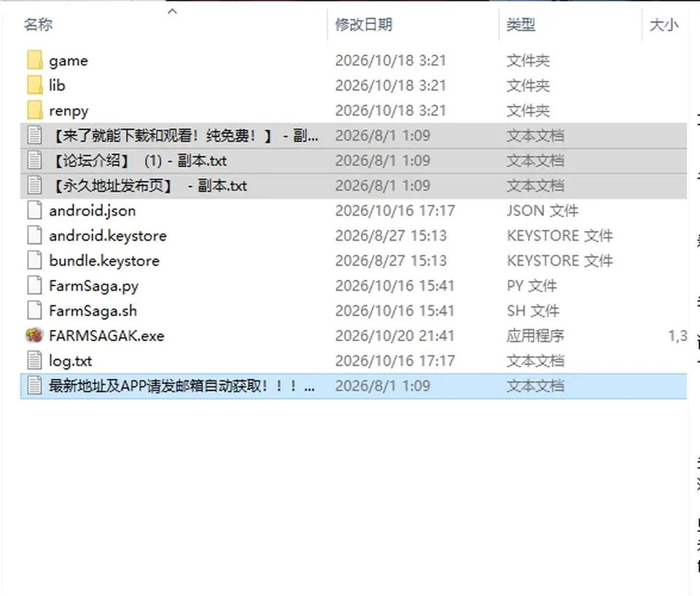This screenshot has height=596, width=700.
Task: Click the 最新地址及APP text file icon
Action: click(x=35, y=386)
